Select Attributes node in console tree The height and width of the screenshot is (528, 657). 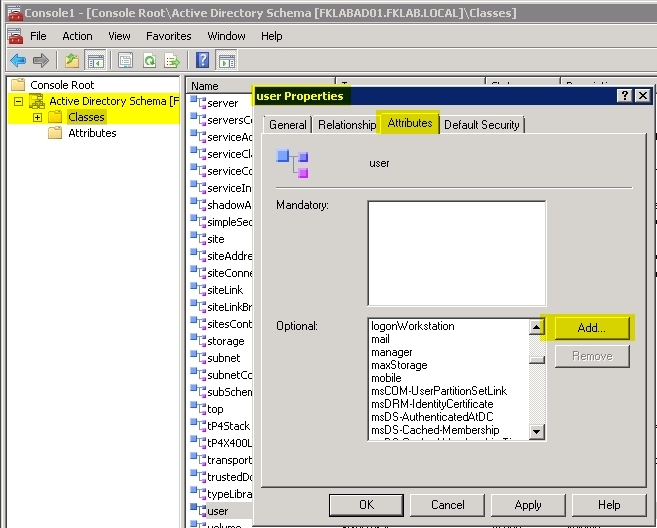pos(92,133)
